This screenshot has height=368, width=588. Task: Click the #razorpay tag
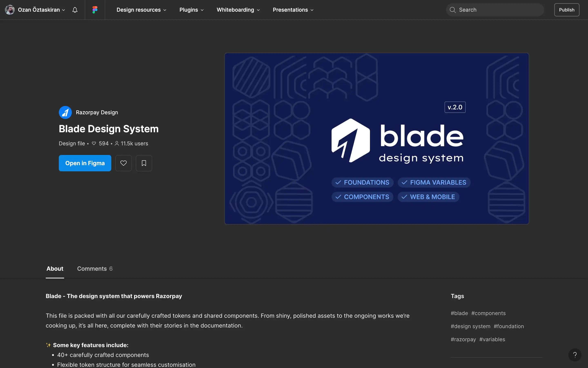tap(463, 339)
